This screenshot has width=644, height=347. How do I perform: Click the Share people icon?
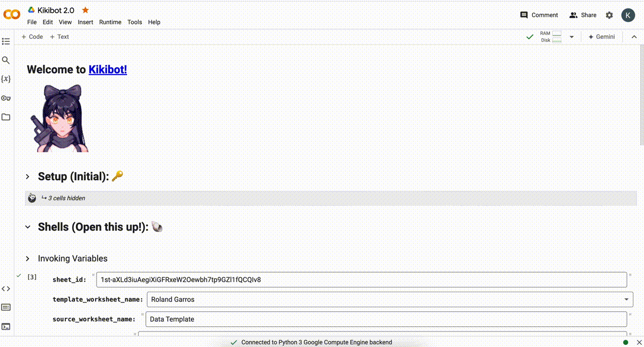pyautogui.click(x=573, y=15)
